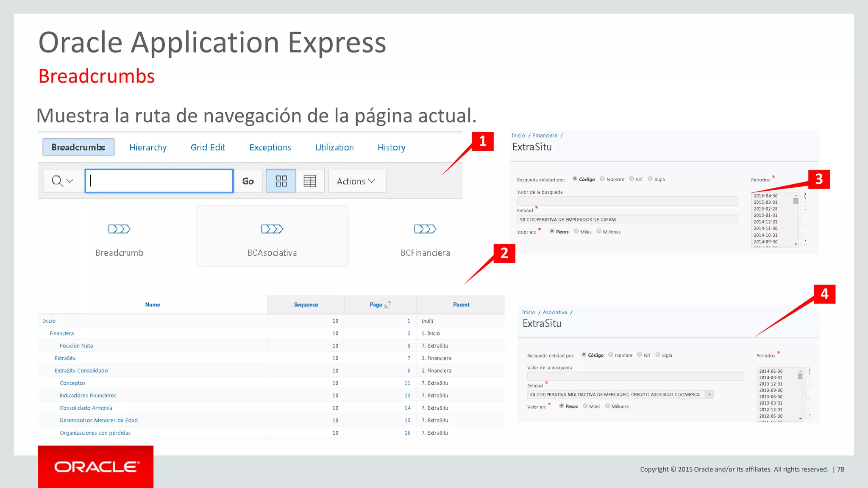Switch to the Hierarchy tab
Screen dimensions: 868x488
[x=148, y=147]
